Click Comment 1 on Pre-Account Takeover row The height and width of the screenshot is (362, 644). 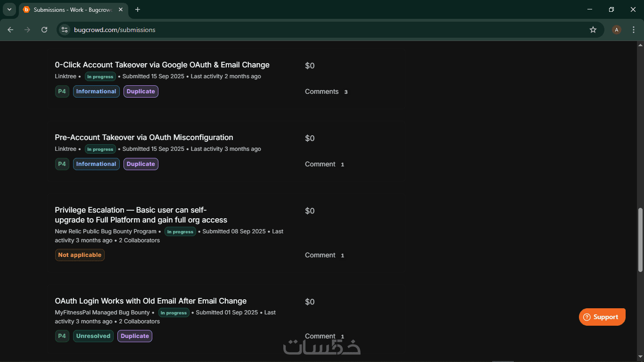click(325, 164)
